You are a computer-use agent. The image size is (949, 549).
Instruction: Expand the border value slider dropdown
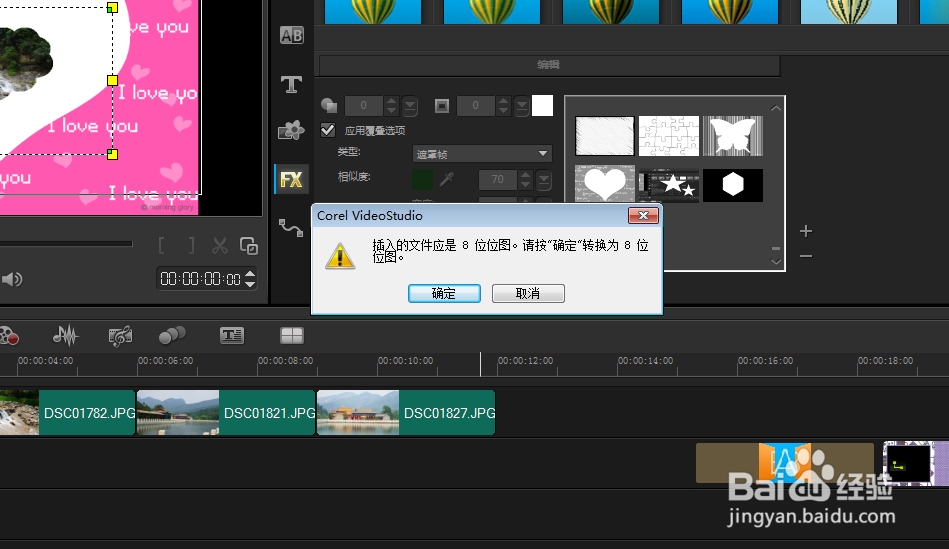pyautogui.click(x=522, y=106)
